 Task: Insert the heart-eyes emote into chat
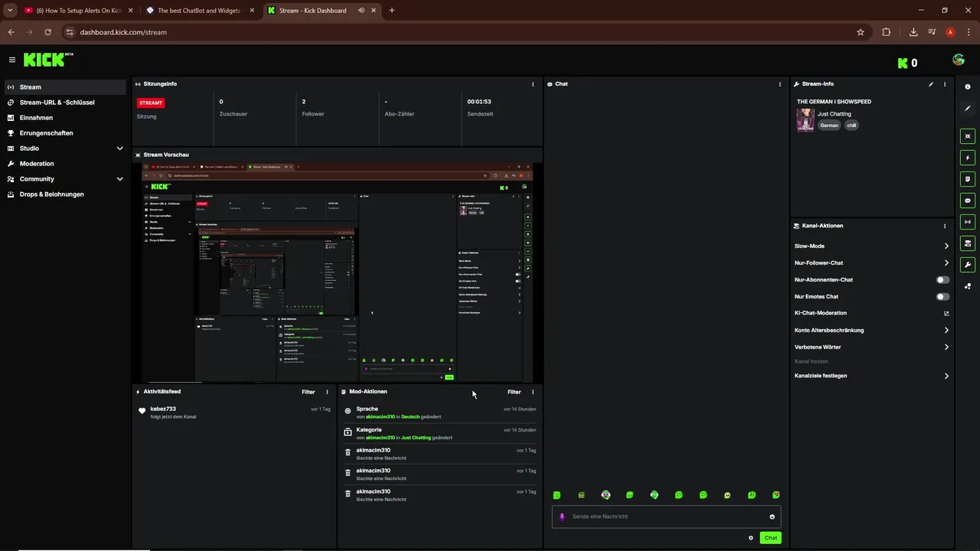pos(776,495)
